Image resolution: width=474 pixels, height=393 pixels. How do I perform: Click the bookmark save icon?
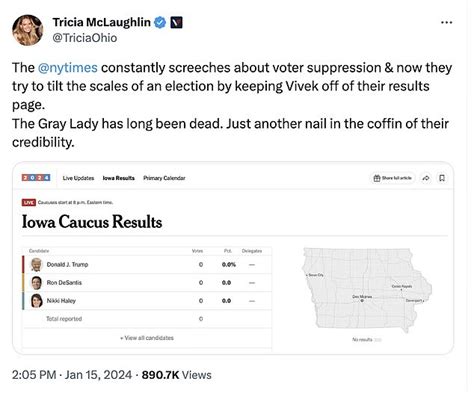[x=442, y=178]
